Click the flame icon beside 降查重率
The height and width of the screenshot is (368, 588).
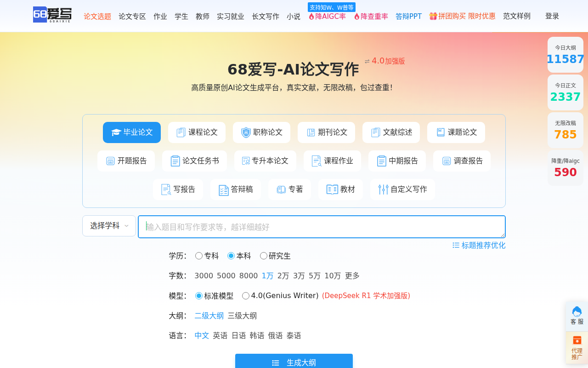point(357,17)
